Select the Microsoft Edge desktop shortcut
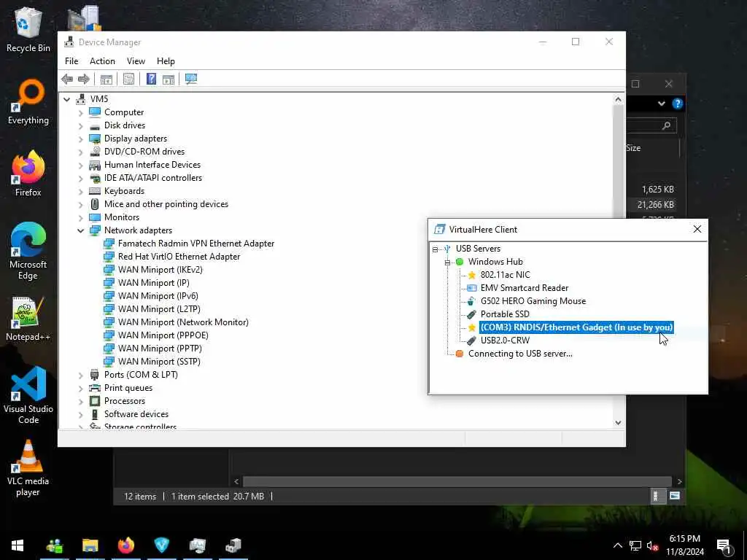 click(28, 251)
